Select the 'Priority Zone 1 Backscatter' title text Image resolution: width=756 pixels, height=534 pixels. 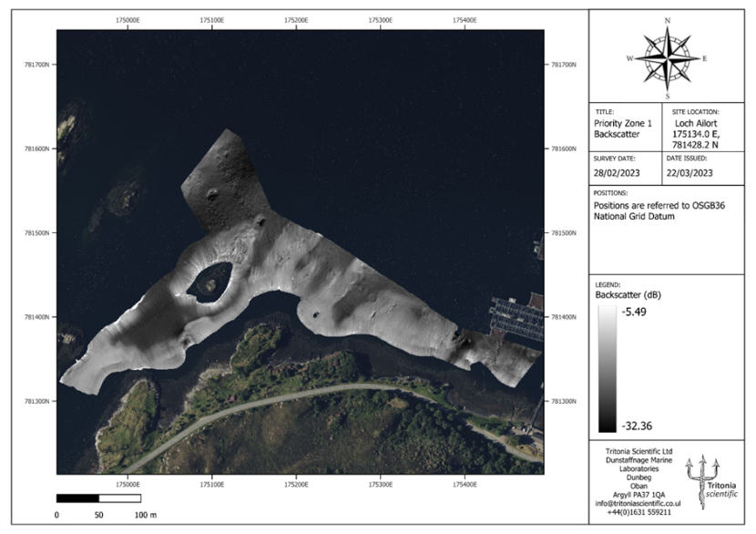622,128
